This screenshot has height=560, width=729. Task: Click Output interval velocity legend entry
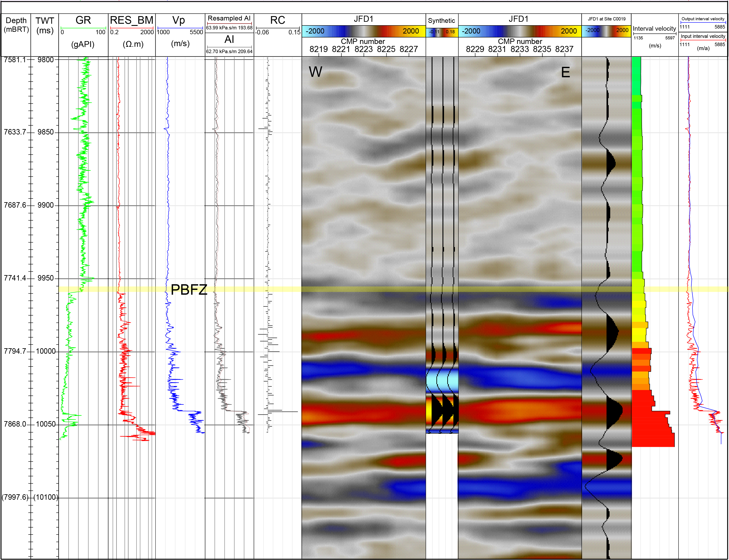703,19
